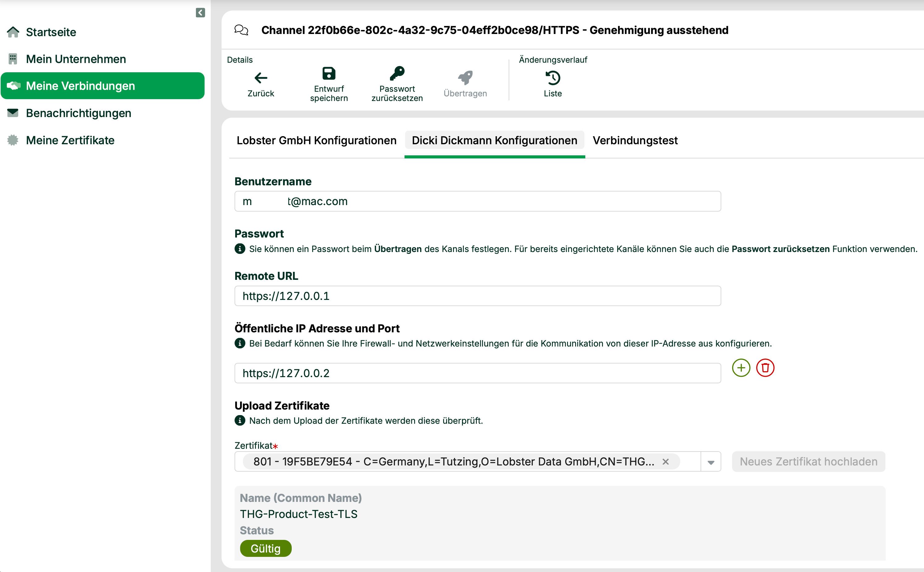This screenshot has width=924, height=572.
Task: Click the certificate badge icon beside Meine Zertifikate
Action: coord(13,140)
